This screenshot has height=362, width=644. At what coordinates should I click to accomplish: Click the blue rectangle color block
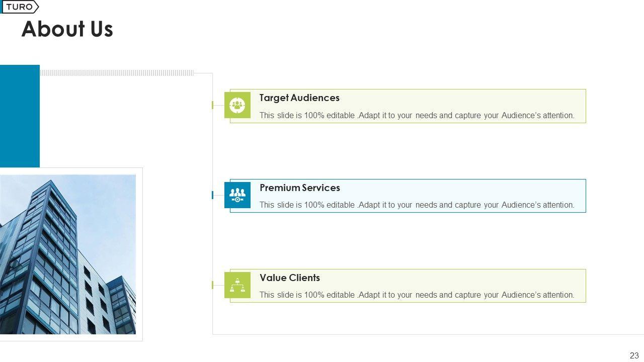(x=20, y=116)
